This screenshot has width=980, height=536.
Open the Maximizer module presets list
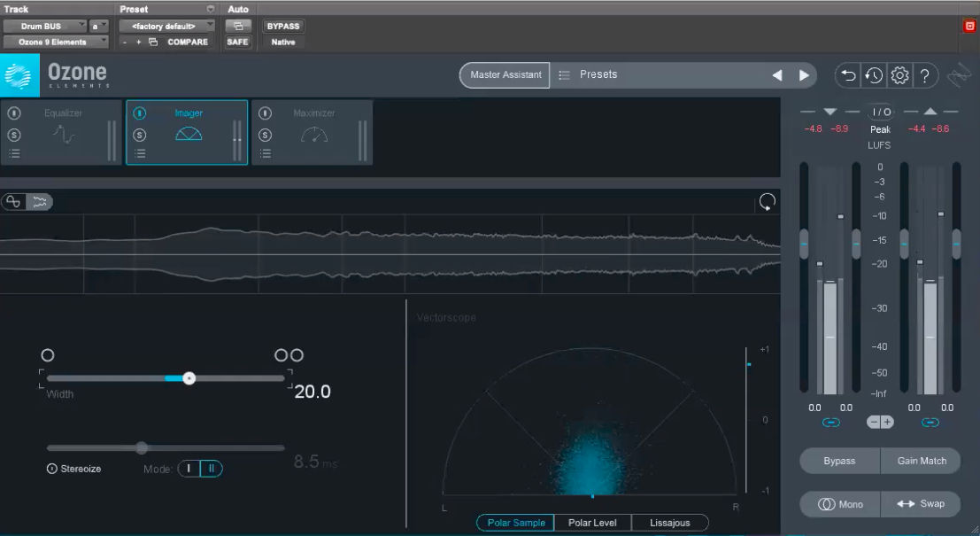tap(265, 153)
